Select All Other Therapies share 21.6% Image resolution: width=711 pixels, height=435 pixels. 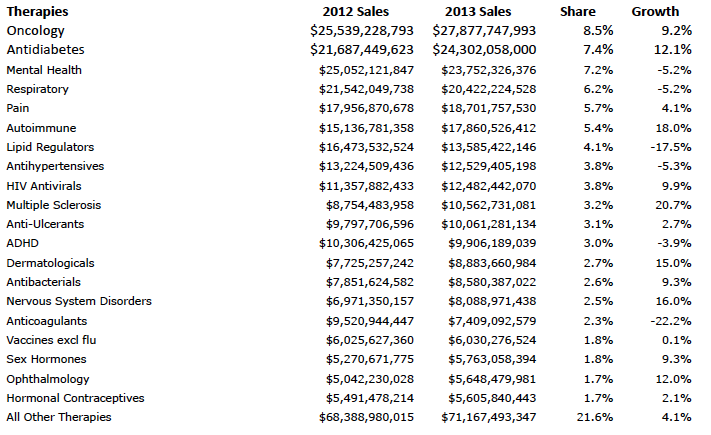coord(594,417)
